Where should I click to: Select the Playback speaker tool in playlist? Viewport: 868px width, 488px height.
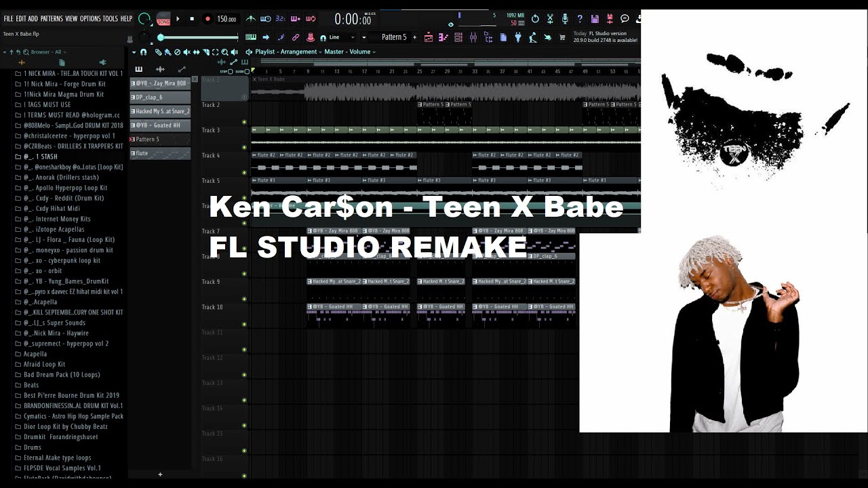pyautogui.click(x=234, y=52)
